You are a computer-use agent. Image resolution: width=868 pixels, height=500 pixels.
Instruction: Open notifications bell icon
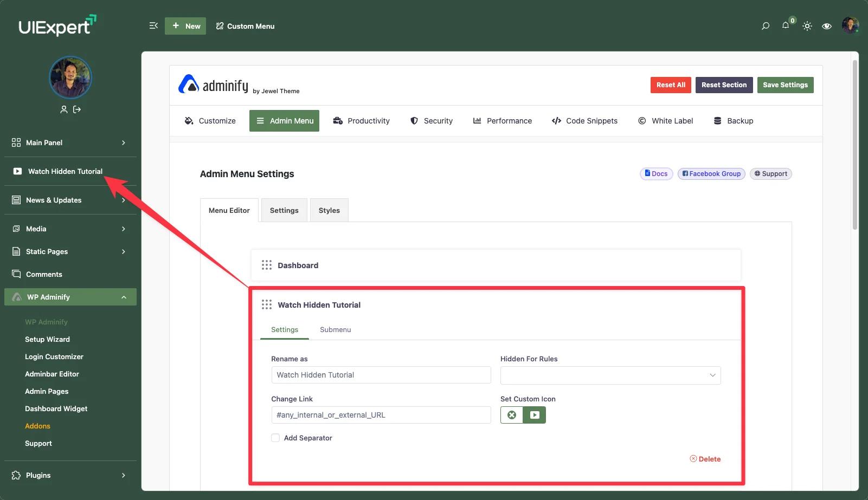coord(786,25)
